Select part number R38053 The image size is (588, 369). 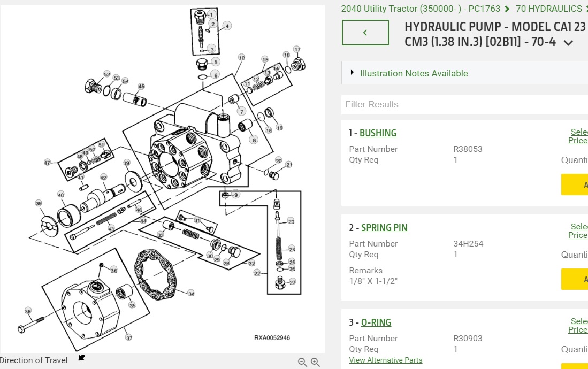pos(468,149)
